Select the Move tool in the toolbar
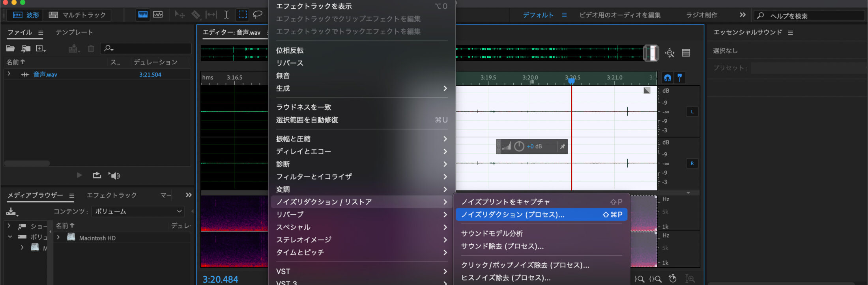Image resolution: width=868 pixels, height=285 pixels. click(x=180, y=15)
